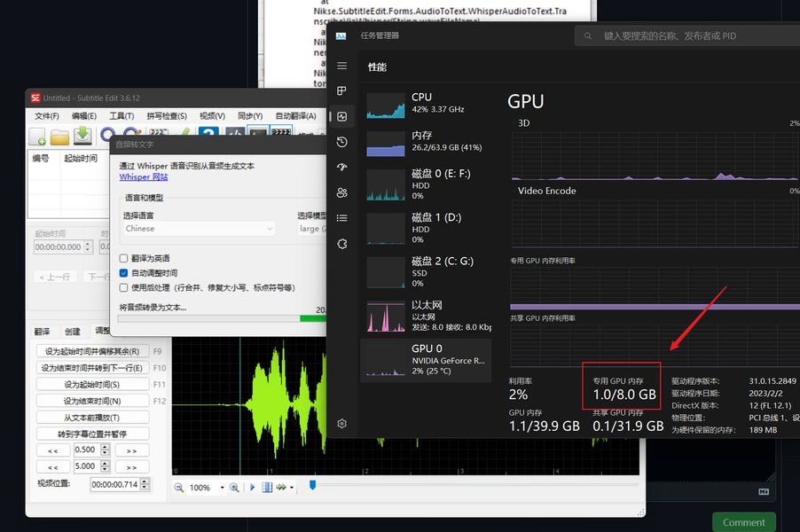Open Task Manager Startup apps icon

click(x=341, y=167)
